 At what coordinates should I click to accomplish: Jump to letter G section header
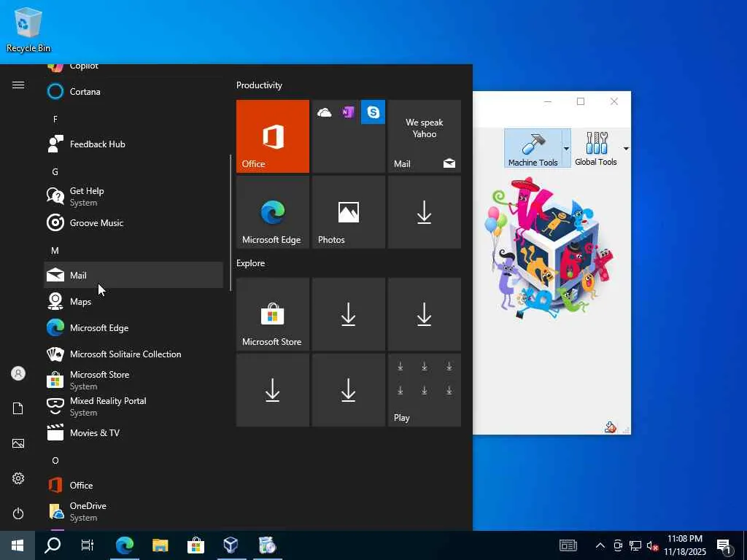55,171
